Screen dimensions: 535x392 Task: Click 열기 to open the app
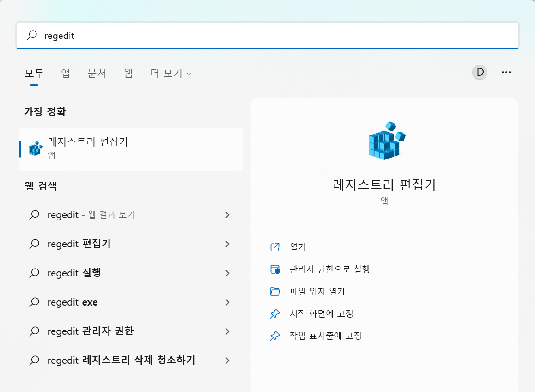(298, 247)
